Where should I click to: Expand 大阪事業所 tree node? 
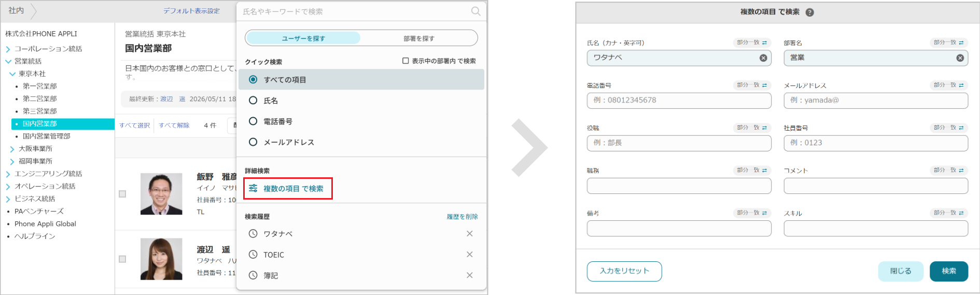click(x=12, y=149)
